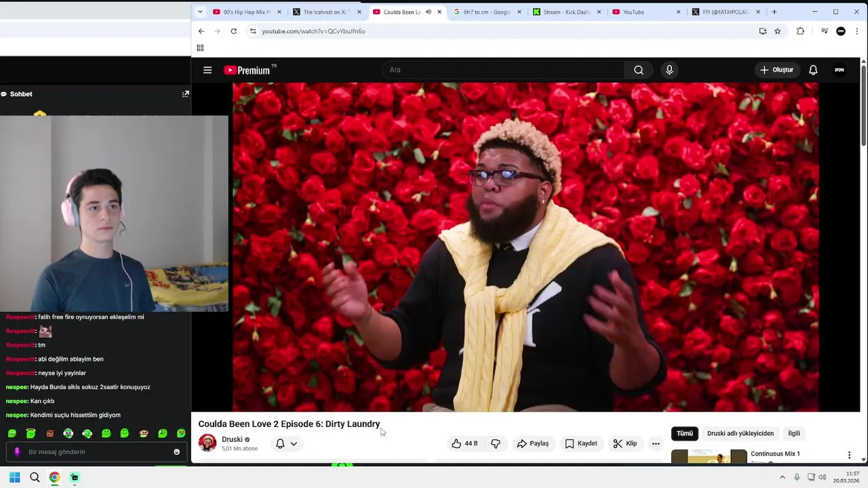Open taskbar clock and date

(x=847, y=477)
